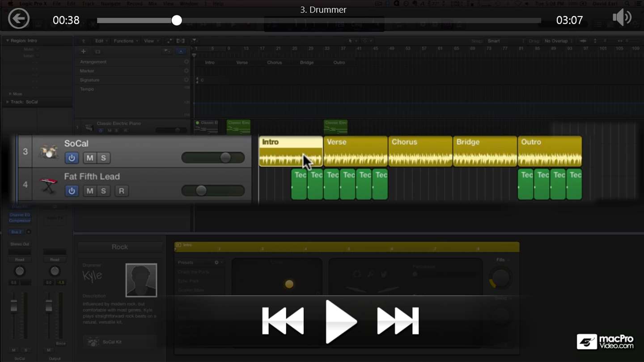This screenshot has height=362, width=644.
Task: Select the Signature global track row
Action: click(133, 80)
